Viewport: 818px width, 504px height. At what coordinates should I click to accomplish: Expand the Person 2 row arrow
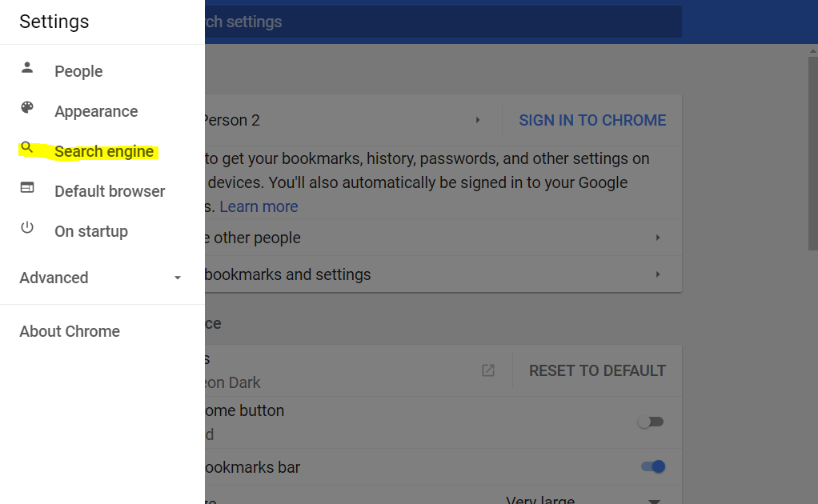tap(478, 120)
